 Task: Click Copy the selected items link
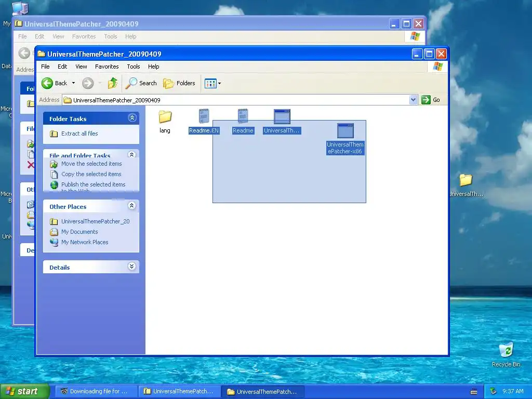click(91, 174)
